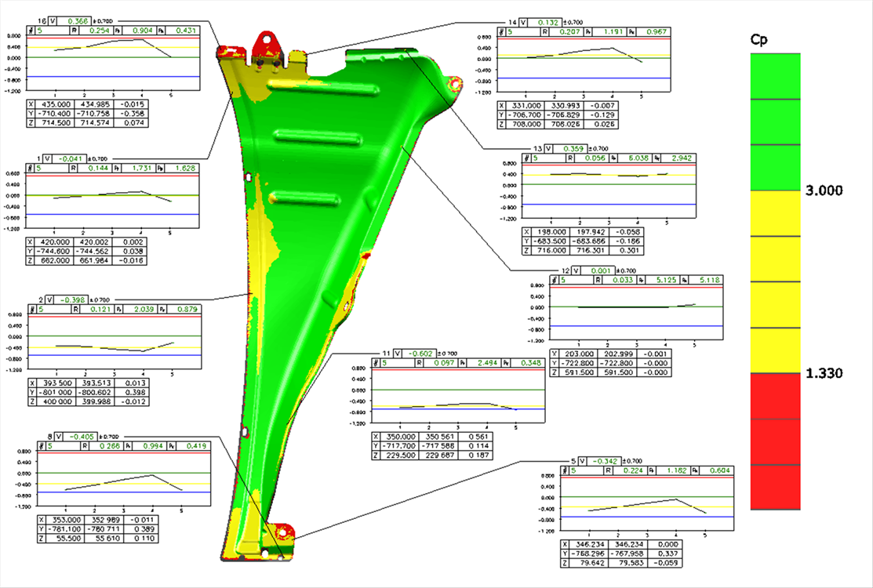Click the 3.000 threshold label on legend
The height and width of the screenshot is (588, 873).
[x=826, y=191]
